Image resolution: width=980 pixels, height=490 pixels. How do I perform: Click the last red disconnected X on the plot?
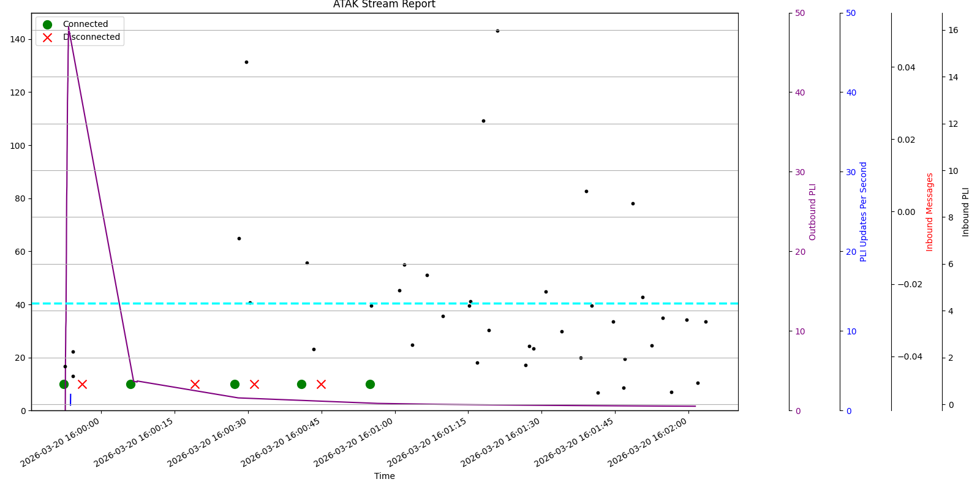coord(321,384)
